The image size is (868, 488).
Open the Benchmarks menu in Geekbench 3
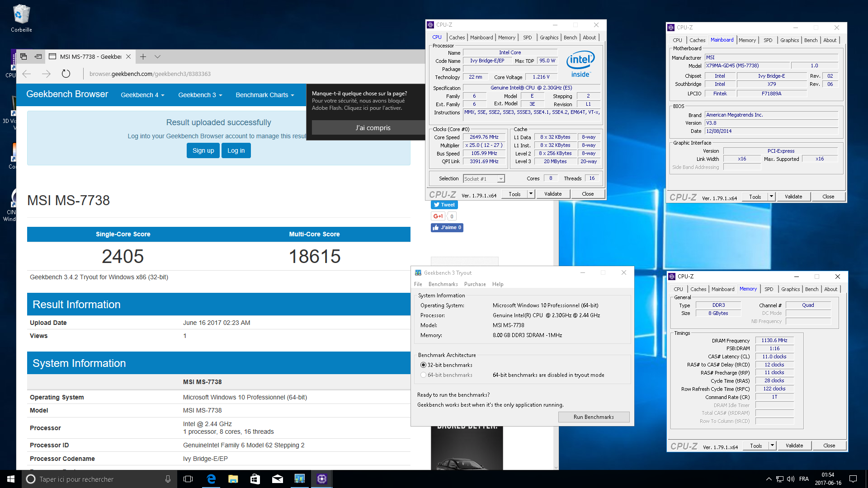click(443, 284)
